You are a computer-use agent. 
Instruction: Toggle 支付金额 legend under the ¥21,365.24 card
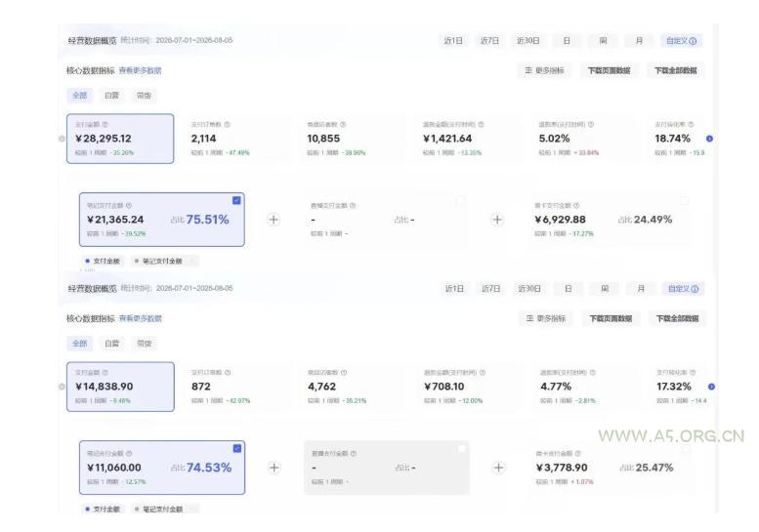pos(103,262)
